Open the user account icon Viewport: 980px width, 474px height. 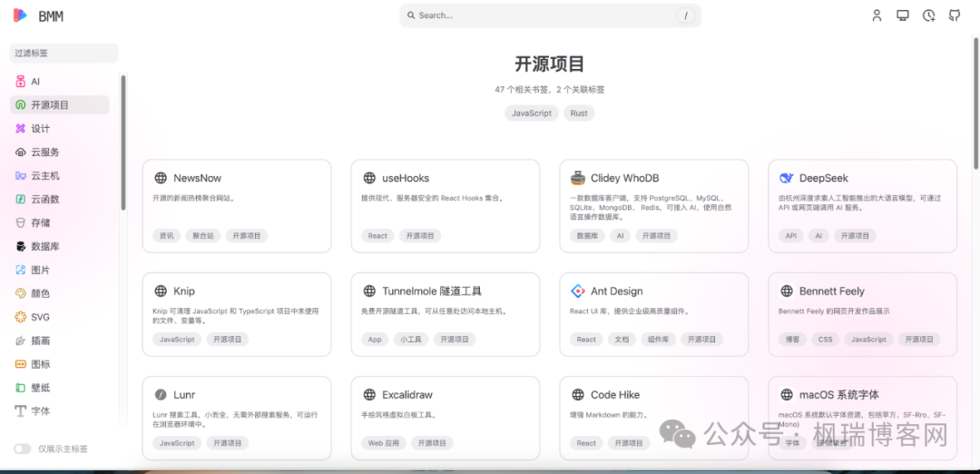(x=877, y=15)
